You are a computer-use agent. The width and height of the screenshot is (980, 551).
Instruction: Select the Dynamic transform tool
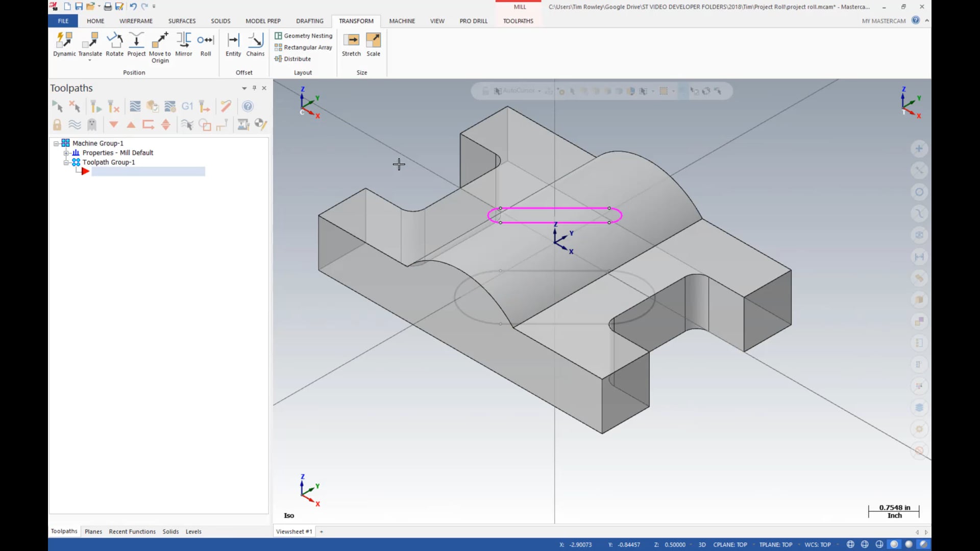click(x=65, y=44)
